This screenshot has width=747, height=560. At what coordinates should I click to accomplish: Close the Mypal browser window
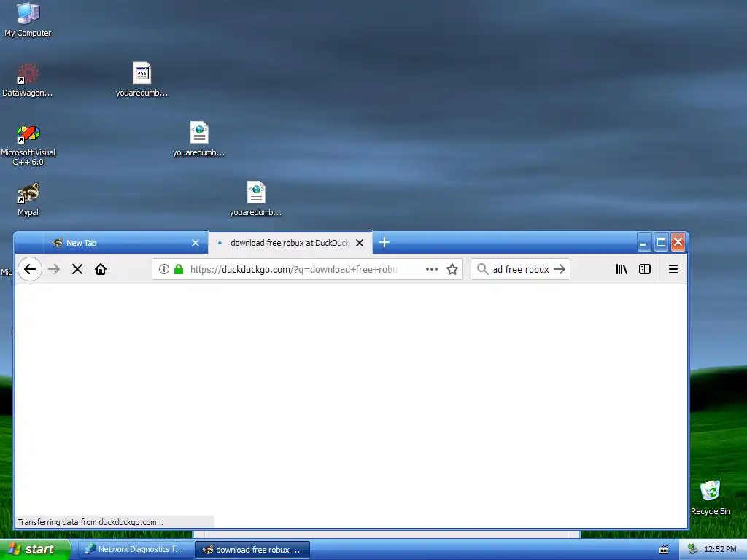(x=678, y=242)
